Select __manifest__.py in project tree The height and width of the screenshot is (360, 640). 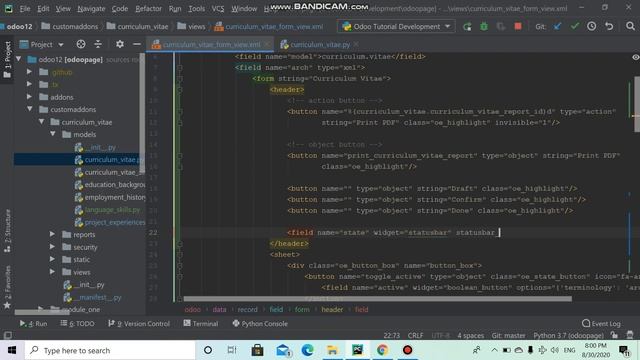tap(93, 297)
